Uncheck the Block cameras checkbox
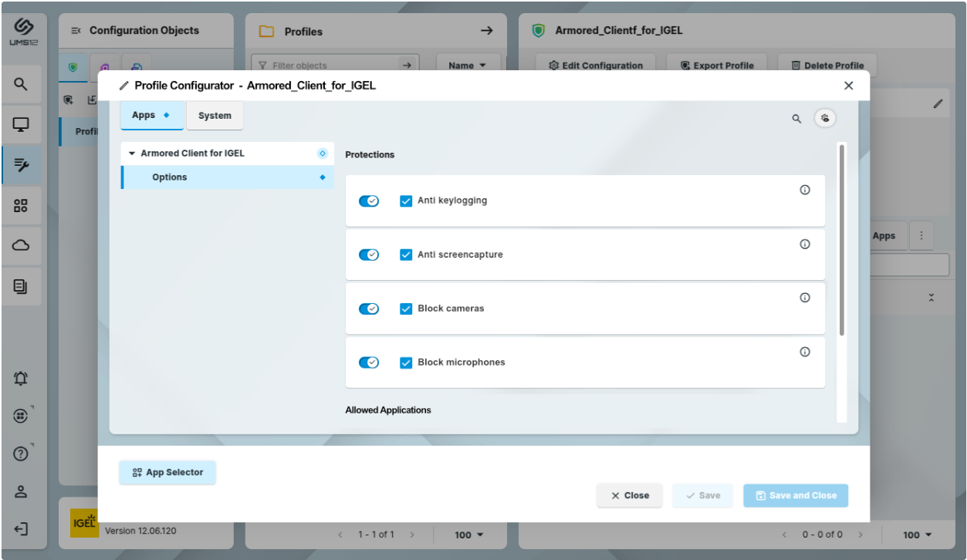 406,309
